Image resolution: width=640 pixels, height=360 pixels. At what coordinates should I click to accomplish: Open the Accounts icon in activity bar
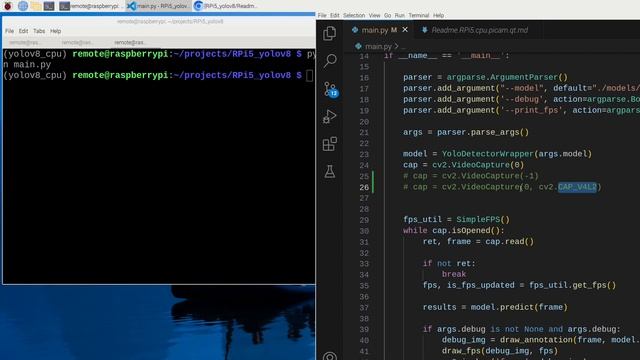click(x=330, y=356)
